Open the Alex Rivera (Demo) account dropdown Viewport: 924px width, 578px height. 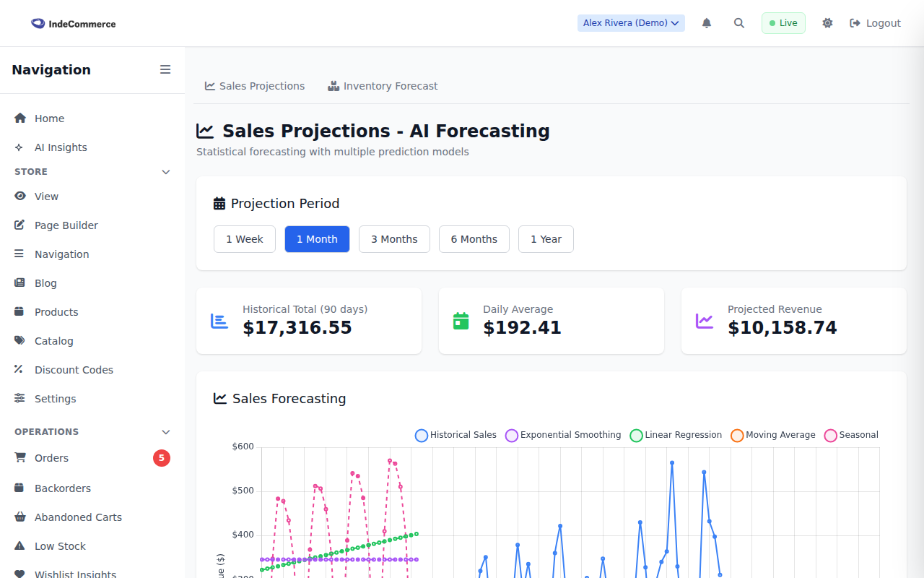(631, 23)
